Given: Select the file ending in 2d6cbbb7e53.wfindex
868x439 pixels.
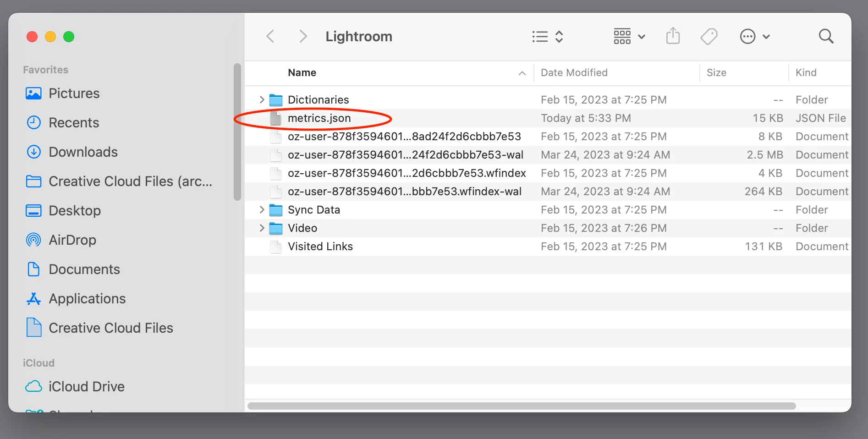Looking at the screenshot, I should tap(407, 173).
